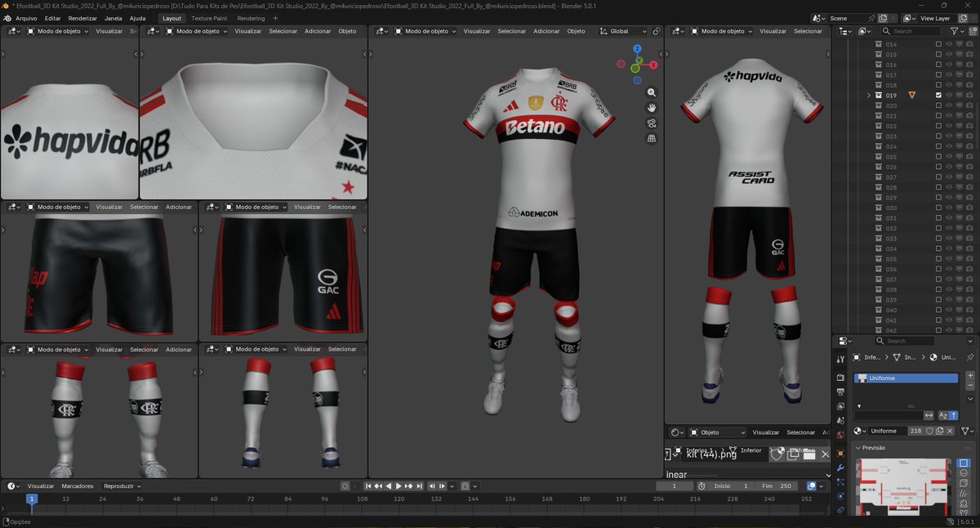
Task: Click the Blender logo menu icon
Action: tap(7, 18)
